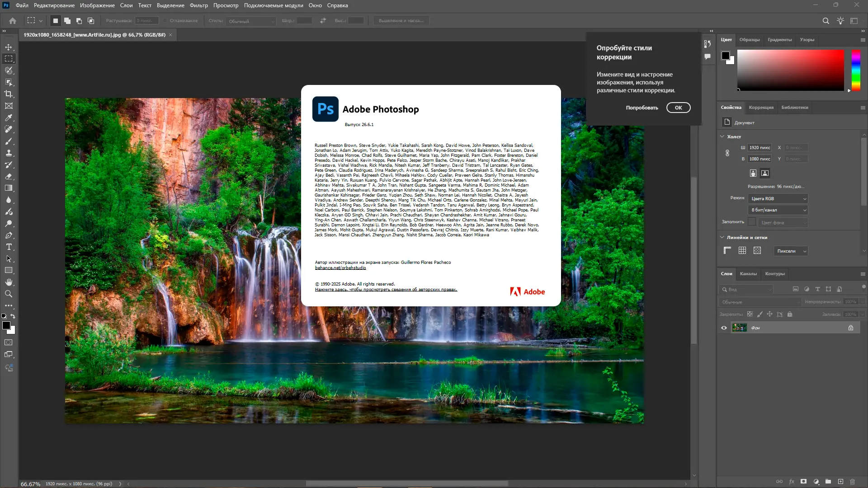The height and width of the screenshot is (488, 868).
Task: Select the Clone Stamp tool
Action: [x=9, y=153]
